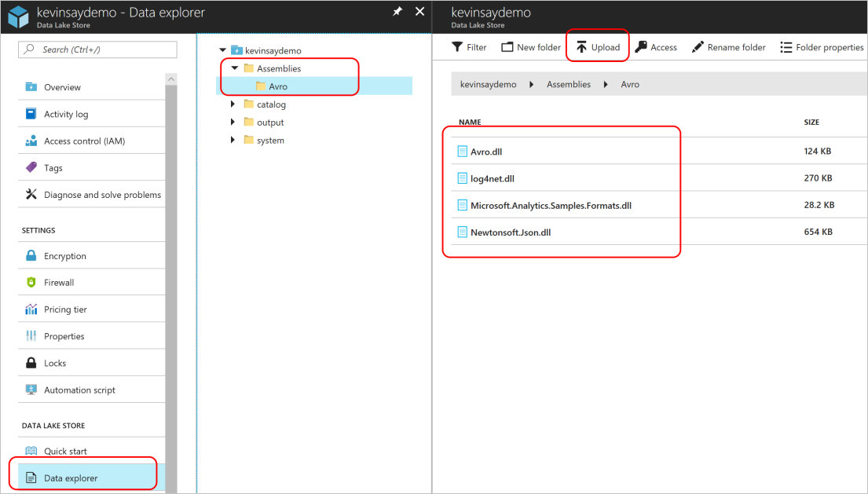
Task: Click the Encryption lock icon
Action: tap(31, 255)
